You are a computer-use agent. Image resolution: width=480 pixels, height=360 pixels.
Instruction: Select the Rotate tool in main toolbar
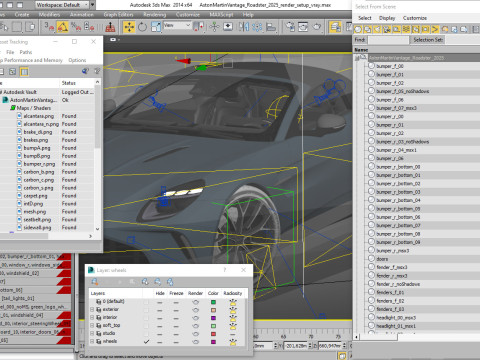[x=142, y=27]
